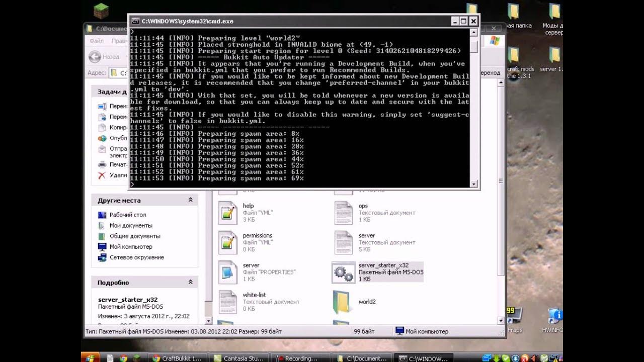Click the details 'server_starter_x32' bold title
This screenshot has height=362, width=644.
(x=128, y=300)
